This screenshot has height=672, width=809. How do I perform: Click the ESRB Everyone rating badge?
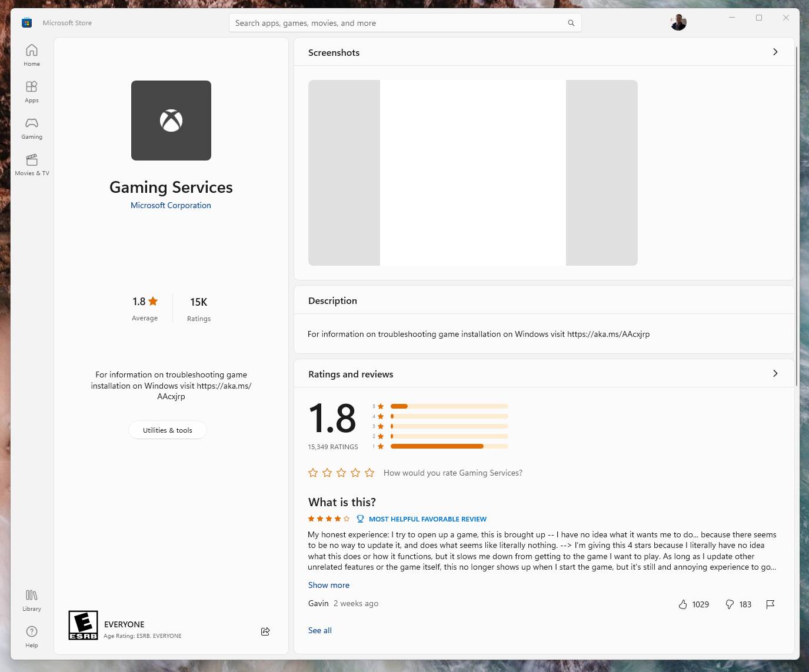pyautogui.click(x=83, y=625)
